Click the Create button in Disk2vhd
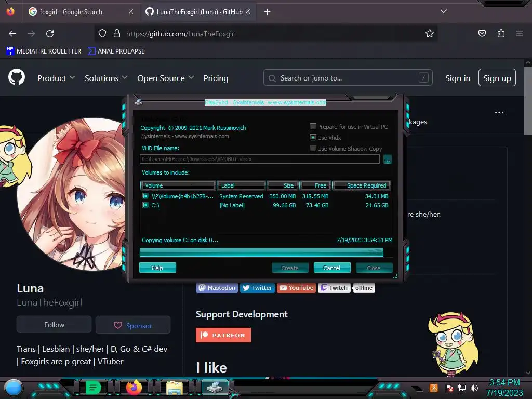532x399 pixels. [290, 268]
